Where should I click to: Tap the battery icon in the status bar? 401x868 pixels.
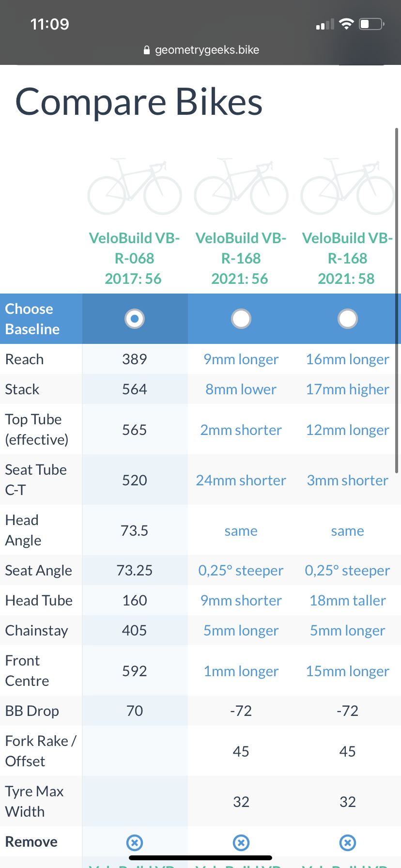click(x=371, y=24)
